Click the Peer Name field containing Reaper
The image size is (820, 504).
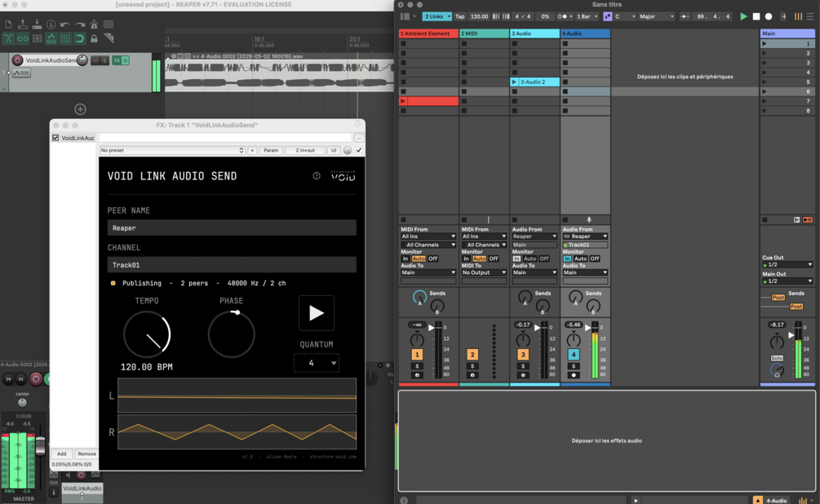pyautogui.click(x=232, y=228)
